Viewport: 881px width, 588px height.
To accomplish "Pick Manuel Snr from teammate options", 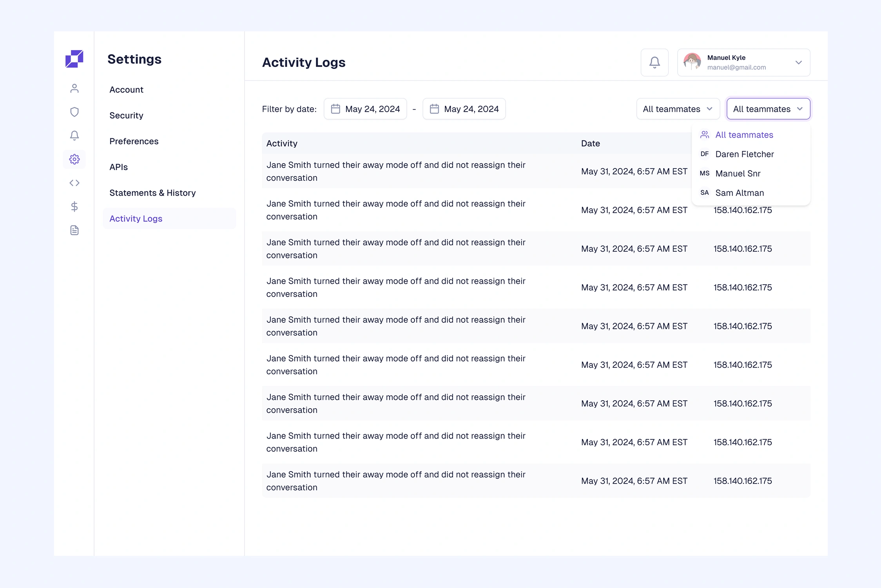I will 738,173.
